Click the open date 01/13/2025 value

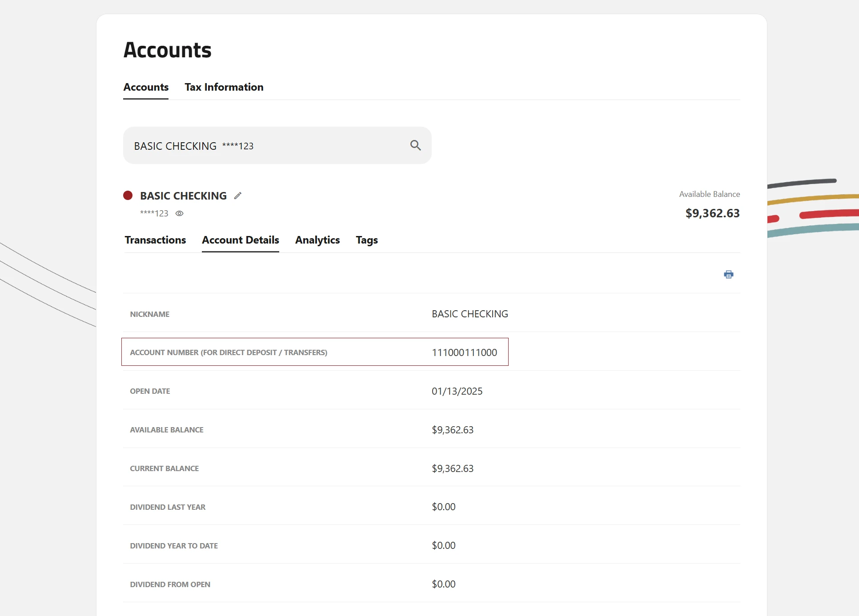[457, 391]
